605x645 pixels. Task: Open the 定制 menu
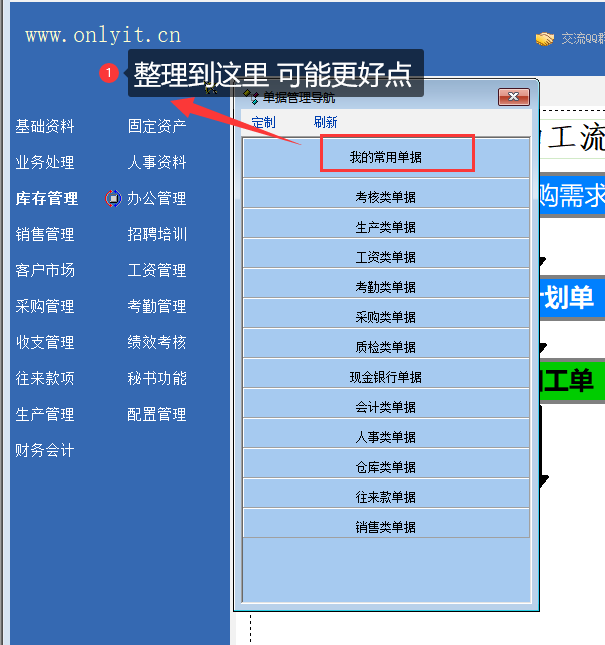263,122
